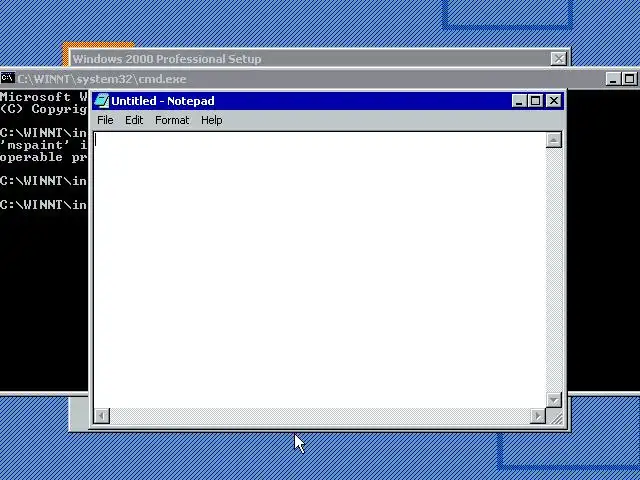This screenshot has height=480, width=640.
Task: Click the 'Windows 2000 Professional Setup' title
Action: pos(167,59)
